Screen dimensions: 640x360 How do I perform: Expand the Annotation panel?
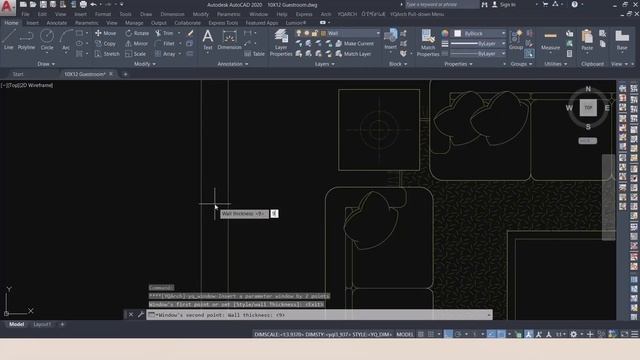pyautogui.click(x=233, y=64)
